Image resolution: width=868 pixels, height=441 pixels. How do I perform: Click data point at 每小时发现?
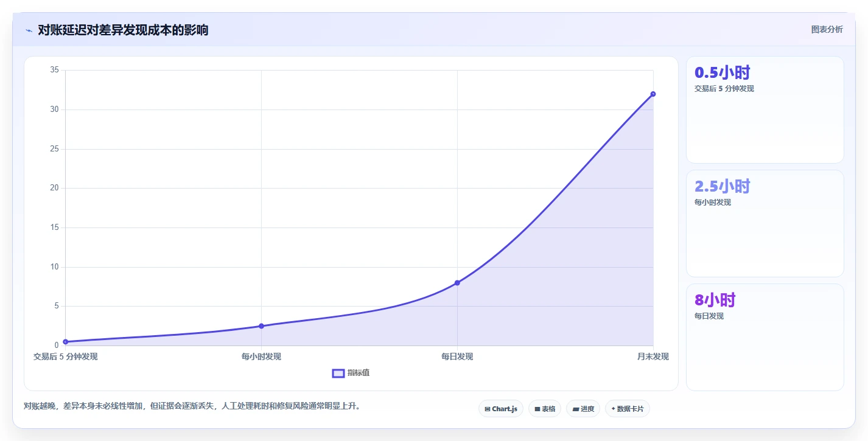point(261,326)
